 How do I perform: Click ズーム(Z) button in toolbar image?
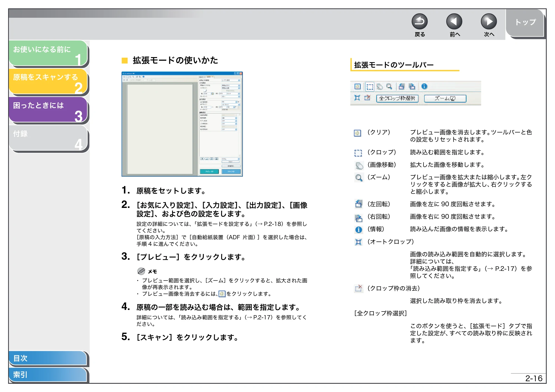(445, 98)
